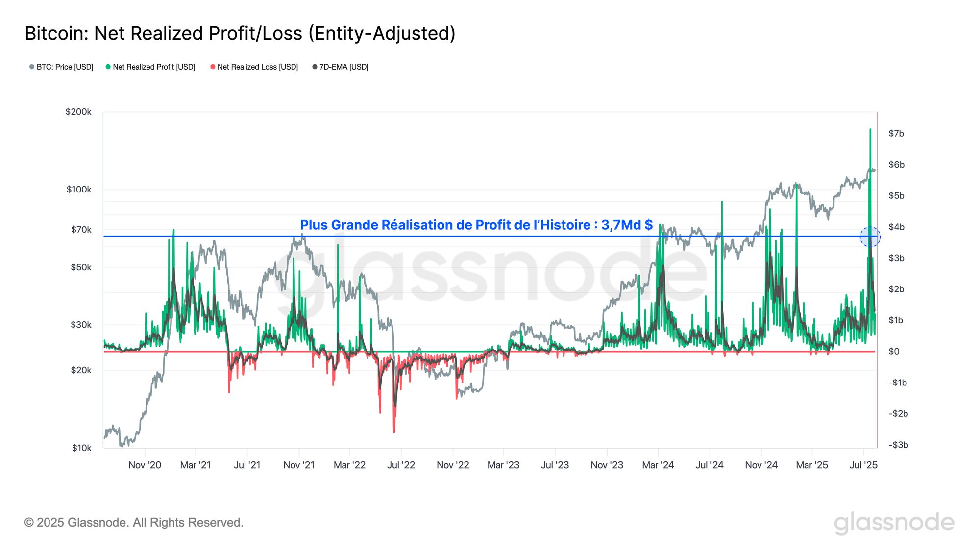The width and height of the screenshot is (980, 551).
Task: Toggle the BTC: Price [USD] legend entry
Action: pos(65,67)
